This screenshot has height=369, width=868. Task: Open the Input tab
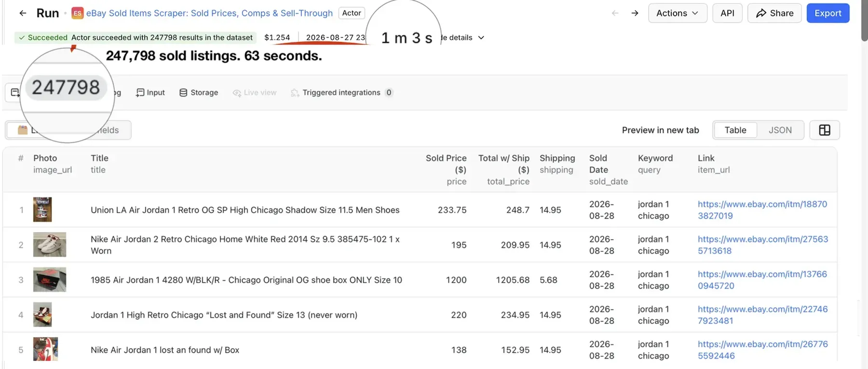[150, 93]
